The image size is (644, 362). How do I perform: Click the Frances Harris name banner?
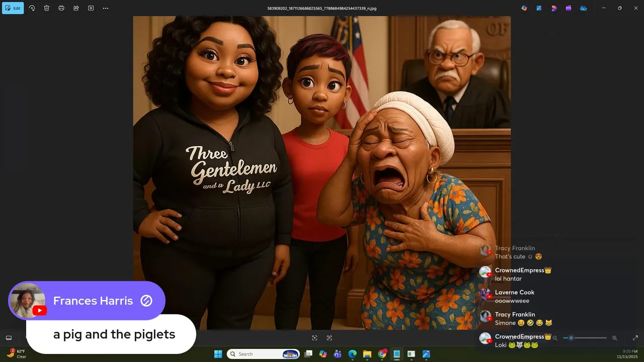[87, 301]
